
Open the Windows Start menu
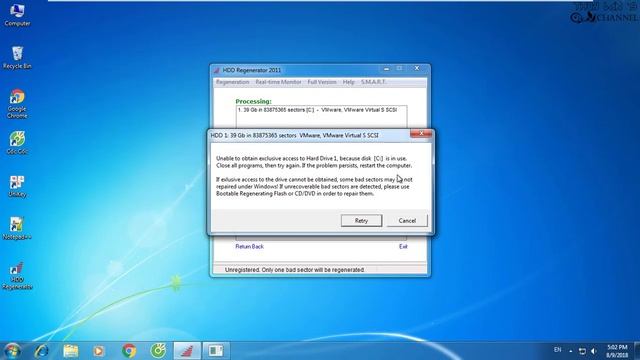pyautogui.click(x=12, y=351)
